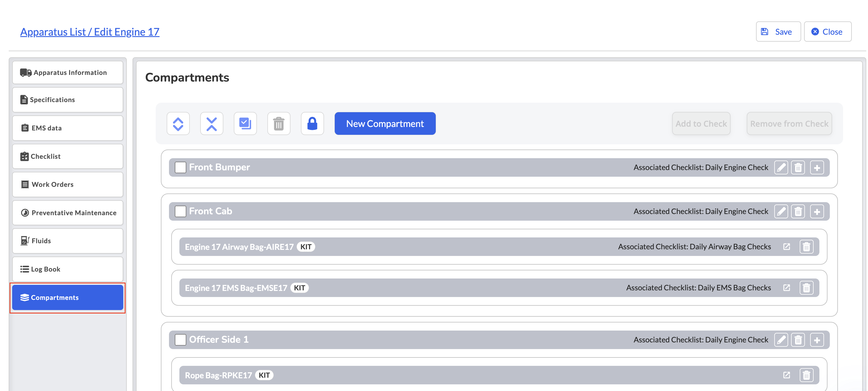Click Front Bumper's Daily Engine Check checklist text
Screen dimensions: 868x391
tap(701, 167)
